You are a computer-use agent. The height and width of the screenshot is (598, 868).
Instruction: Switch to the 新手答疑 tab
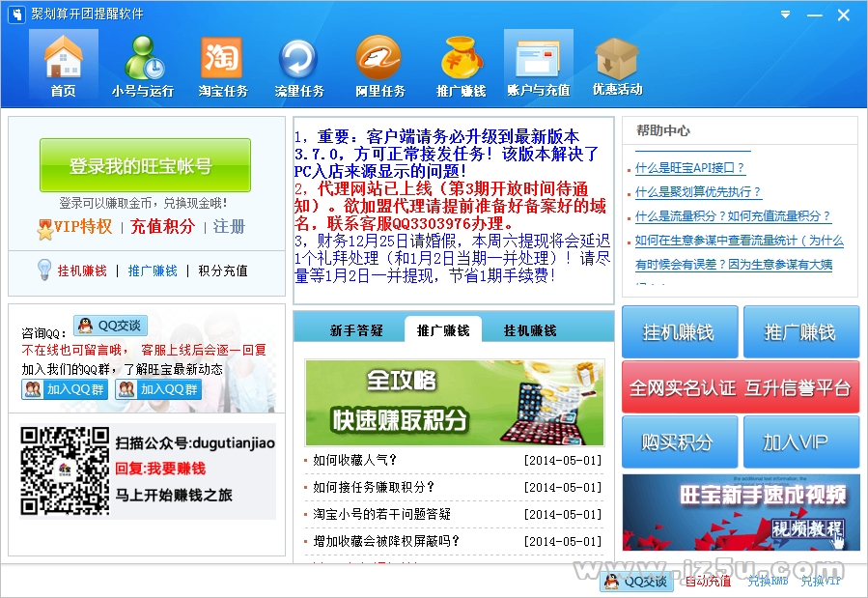[356, 330]
